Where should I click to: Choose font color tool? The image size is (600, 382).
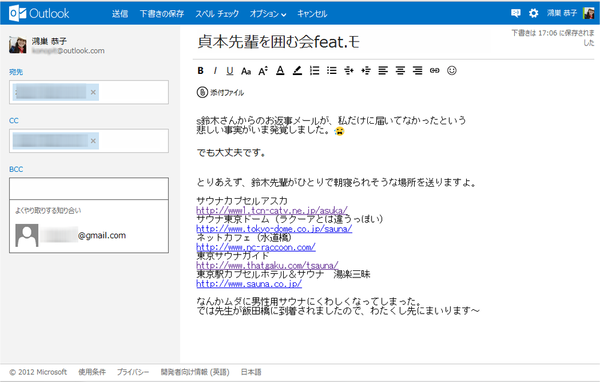[x=280, y=70]
